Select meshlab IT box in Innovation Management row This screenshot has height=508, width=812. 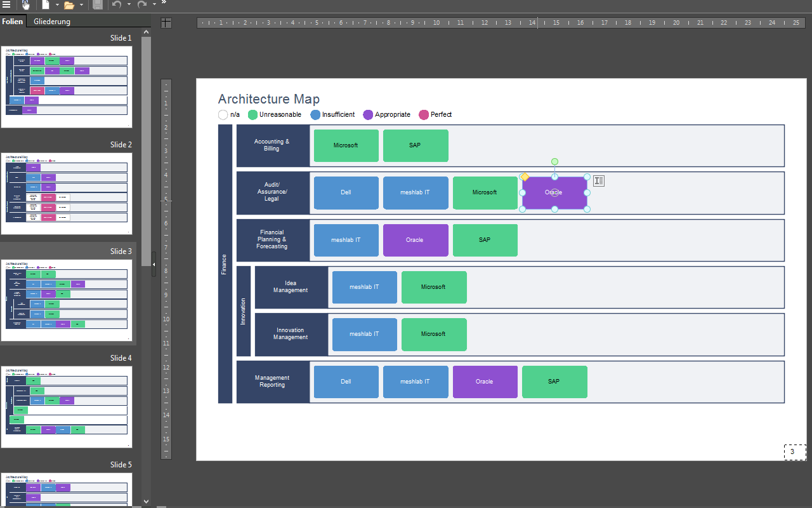point(365,335)
